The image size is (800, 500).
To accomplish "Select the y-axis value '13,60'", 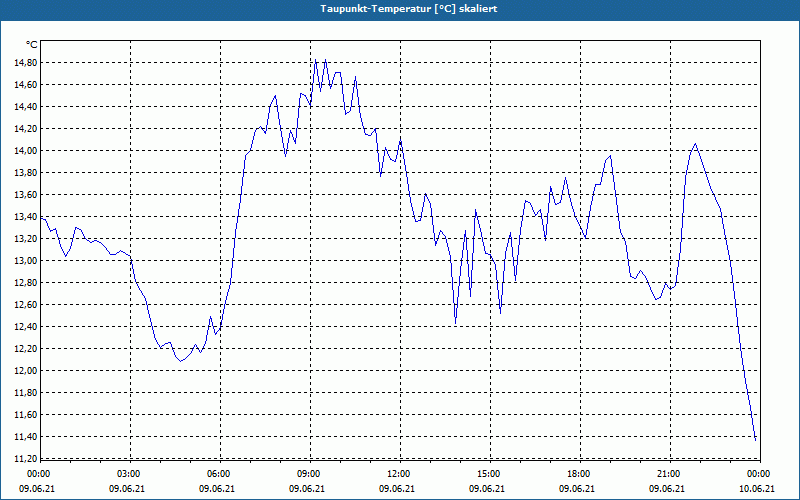I will (26, 194).
